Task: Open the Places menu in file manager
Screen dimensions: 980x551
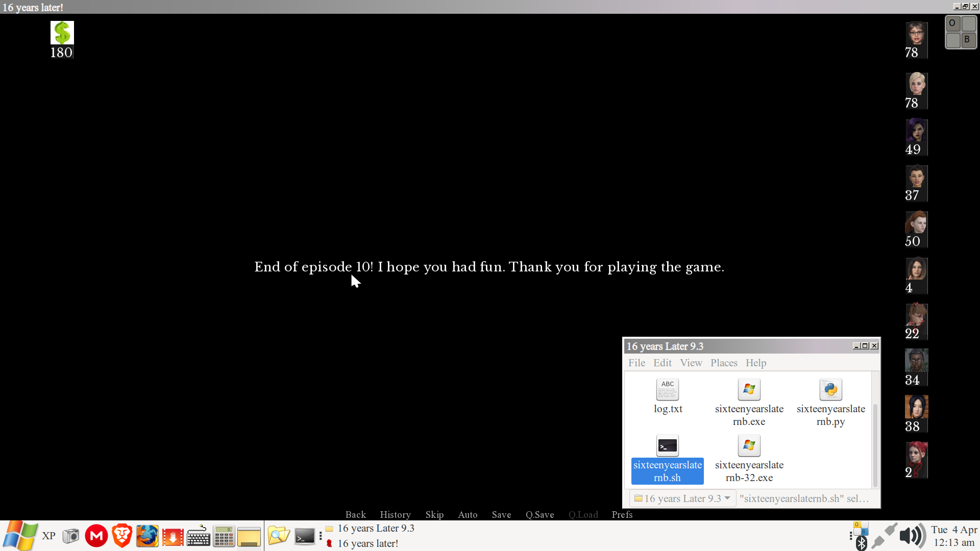Action: pos(723,363)
